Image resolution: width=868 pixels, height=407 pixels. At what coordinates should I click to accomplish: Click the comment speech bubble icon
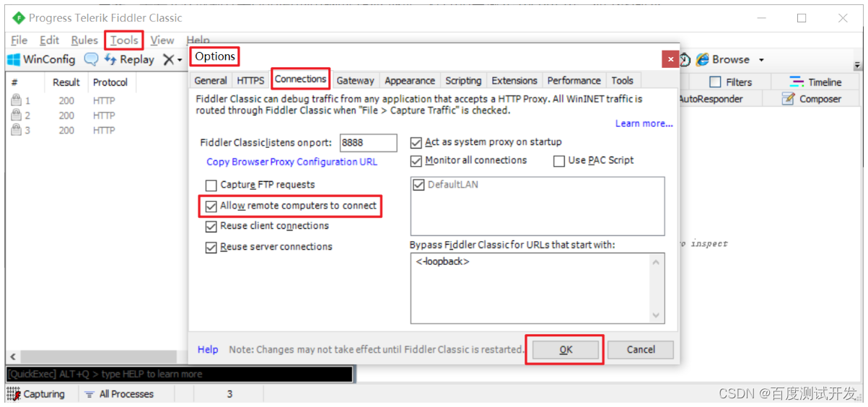[91, 60]
